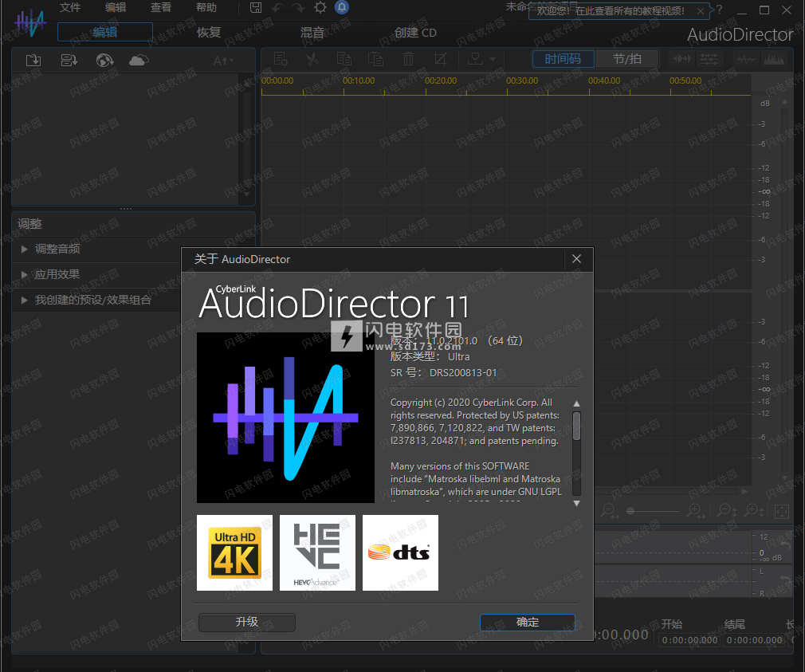Switch to waveform view icon
Image resolution: width=805 pixels, height=672 pixels.
[x=746, y=60]
